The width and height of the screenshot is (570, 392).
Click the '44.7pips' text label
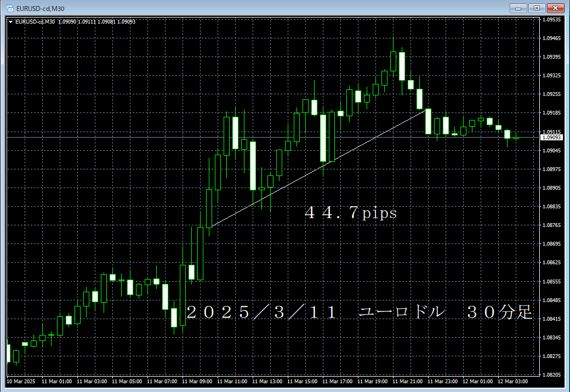[x=350, y=213]
